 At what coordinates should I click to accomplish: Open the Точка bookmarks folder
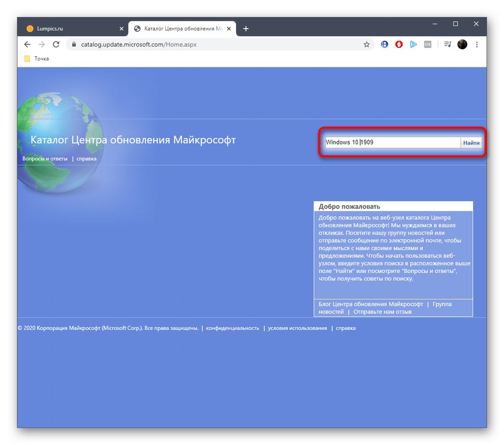tap(37, 58)
